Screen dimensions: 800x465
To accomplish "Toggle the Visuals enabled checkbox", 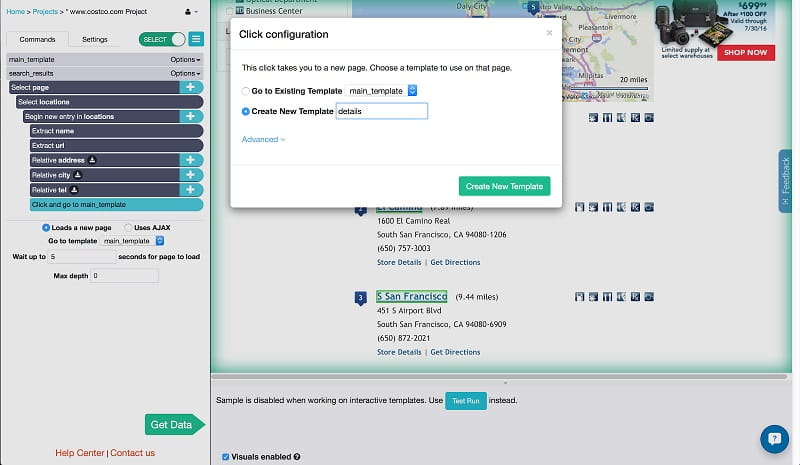I will click(x=225, y=457).
